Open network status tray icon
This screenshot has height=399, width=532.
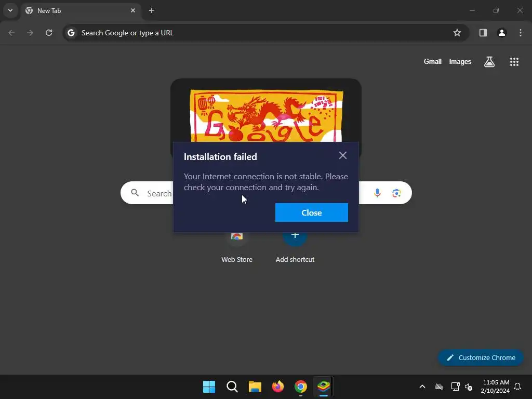pyautogui.click(x=455, y=387)
